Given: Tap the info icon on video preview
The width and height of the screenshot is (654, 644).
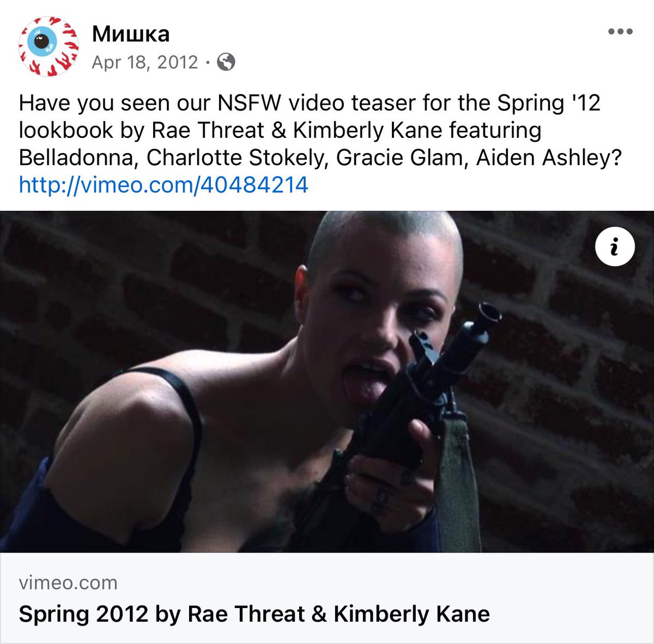Looking at the screenshot, I should pyautogui.click(x=615, y=247).
